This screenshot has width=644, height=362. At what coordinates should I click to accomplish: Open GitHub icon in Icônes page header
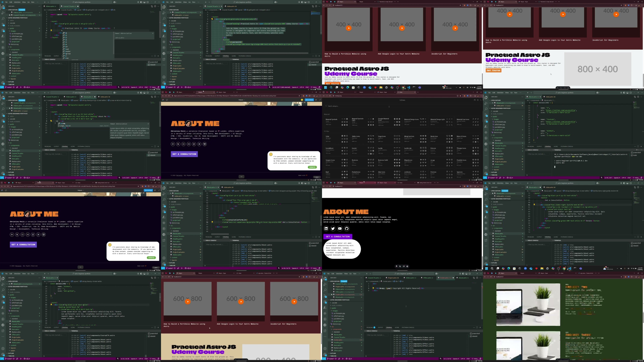click(475, 100)
